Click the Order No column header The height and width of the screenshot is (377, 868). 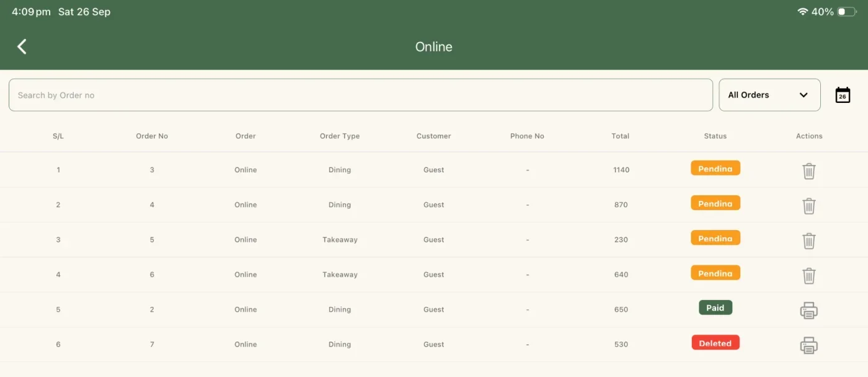click(152, 136)
